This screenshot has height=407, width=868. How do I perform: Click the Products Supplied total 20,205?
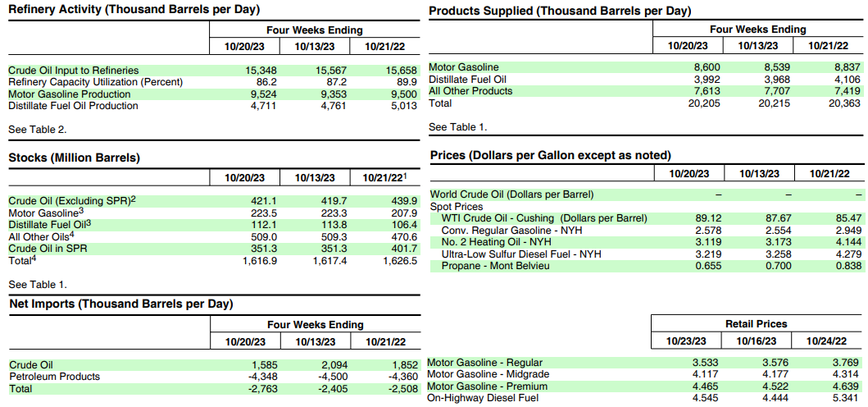[x=703, y=103]
